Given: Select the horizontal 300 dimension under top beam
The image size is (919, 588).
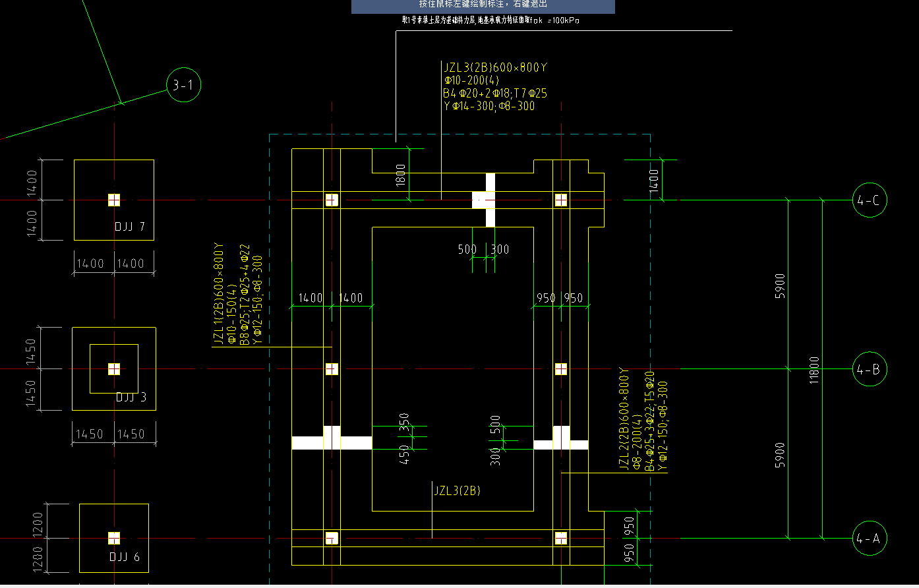Looking at the screenshot, I should tap(500, 249).
